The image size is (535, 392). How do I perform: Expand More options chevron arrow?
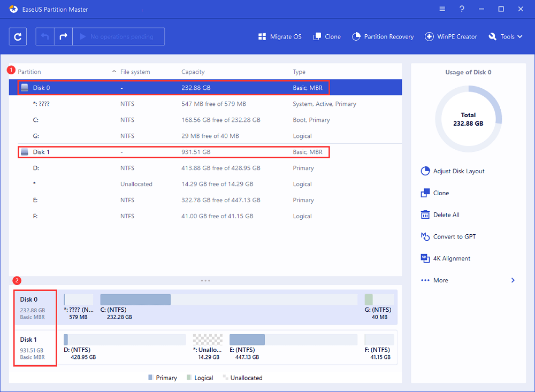tap(513, 280)
